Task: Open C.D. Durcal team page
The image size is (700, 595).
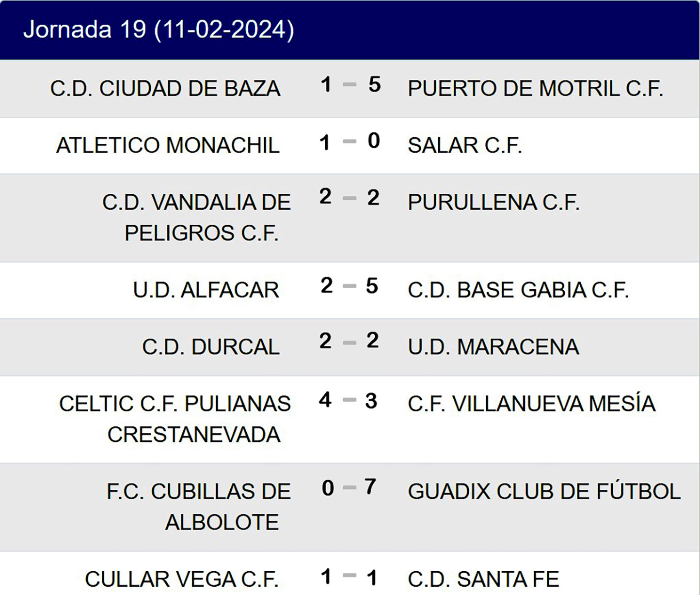Action: click(x=211, y=347)
